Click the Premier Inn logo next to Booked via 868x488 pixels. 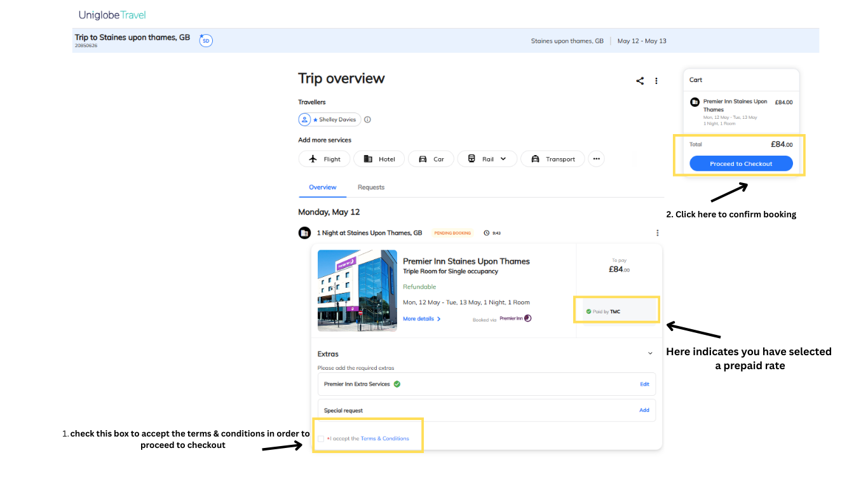[515, 318]
